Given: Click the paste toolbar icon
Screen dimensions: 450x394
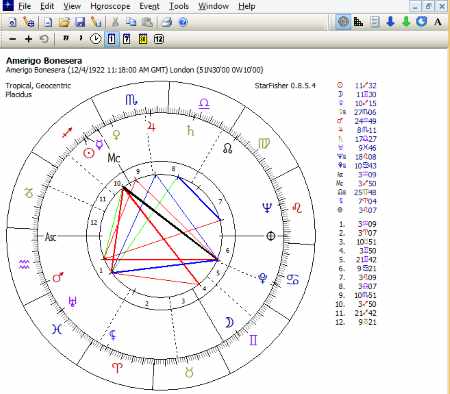Looking at the screenshot, I should coord(147,22).
